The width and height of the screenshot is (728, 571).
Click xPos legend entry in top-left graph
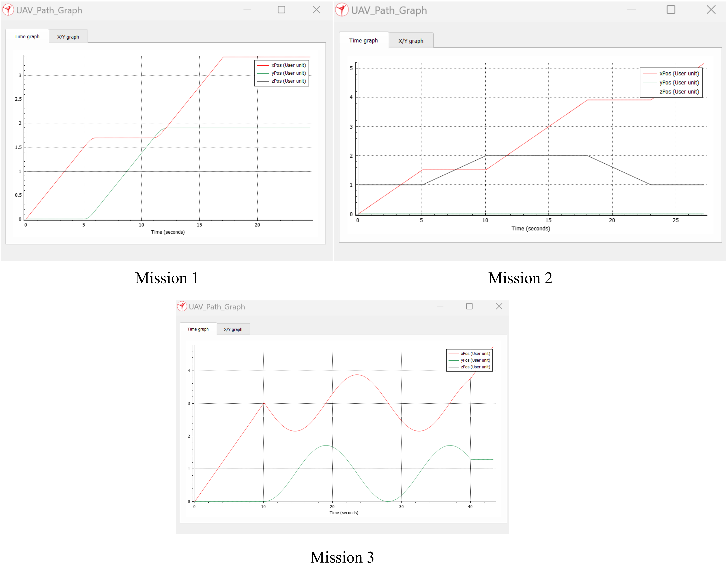coord(289,65)
